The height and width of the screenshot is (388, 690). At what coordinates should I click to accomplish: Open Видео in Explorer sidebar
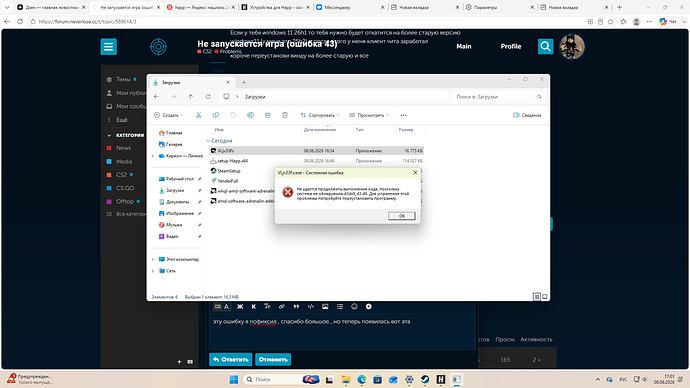click(169, 236)
